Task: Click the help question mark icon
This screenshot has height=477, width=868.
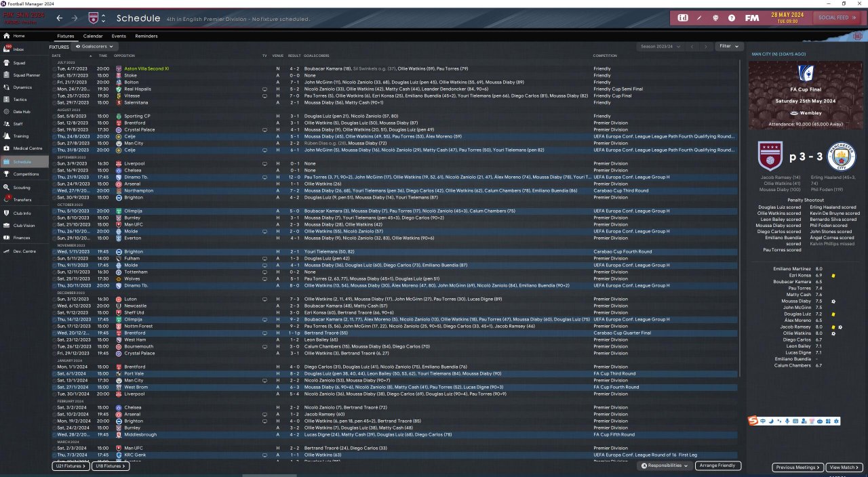Action: tap(732, 18)
